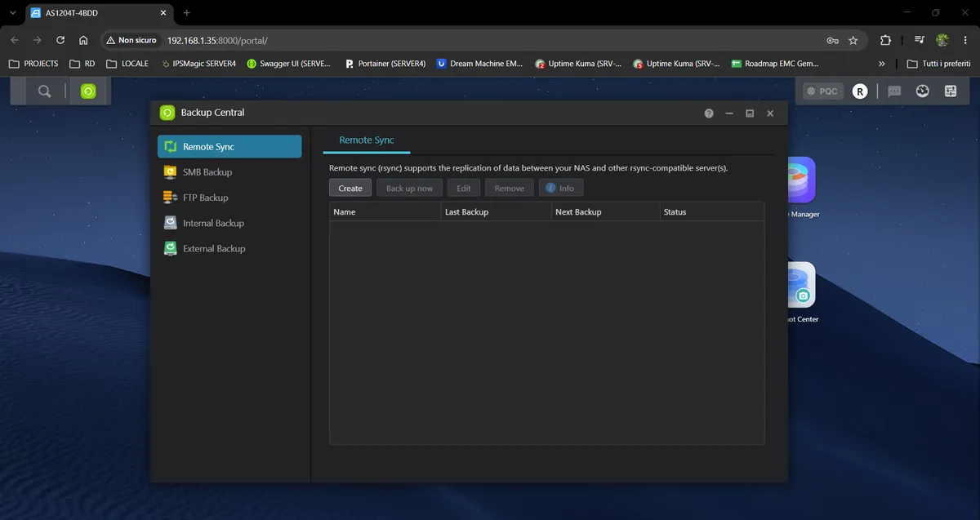Sort by the Last Backup column header
The height and width of the screenshot is (520, 980).
[x=496, y=212]
